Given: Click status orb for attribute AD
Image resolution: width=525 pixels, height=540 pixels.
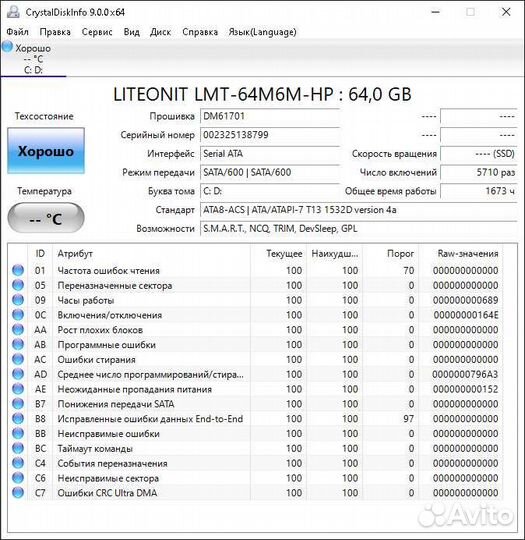Looking at the screenshot, I should tap(18, 374).
